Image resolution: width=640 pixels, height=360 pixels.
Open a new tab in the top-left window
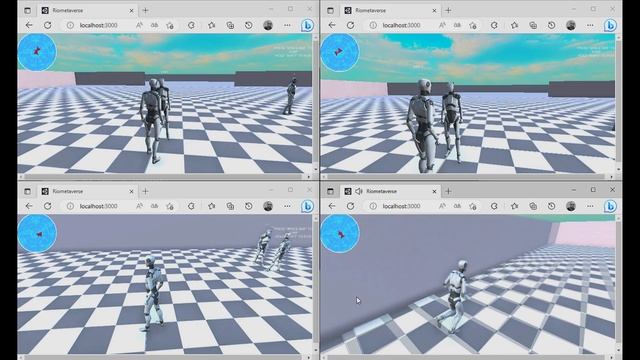(146, 11)
